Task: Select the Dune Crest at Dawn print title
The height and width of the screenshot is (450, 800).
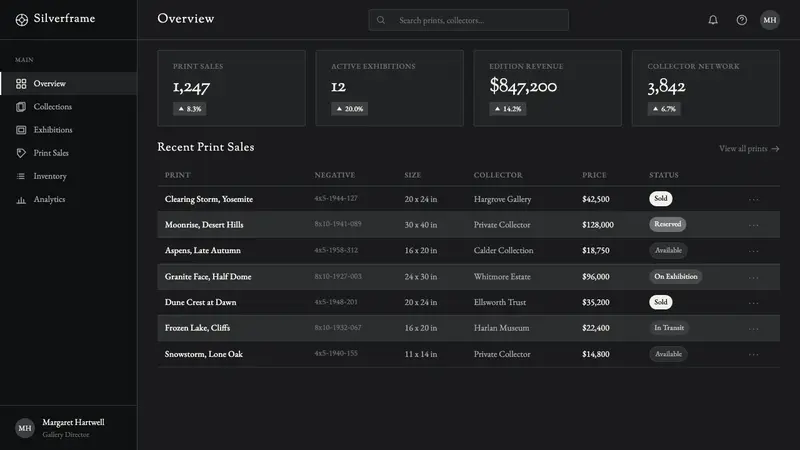Action: 201,302
